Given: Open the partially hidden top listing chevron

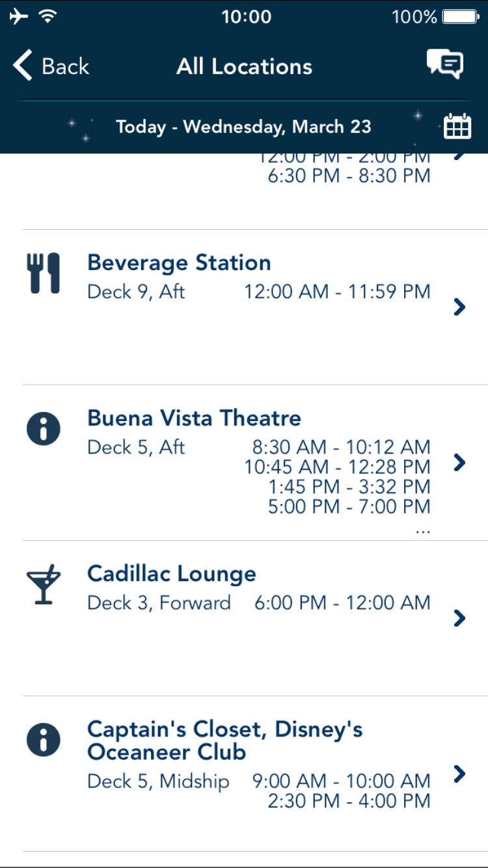Looking at the screenshot, I should [x=460, y=157].
